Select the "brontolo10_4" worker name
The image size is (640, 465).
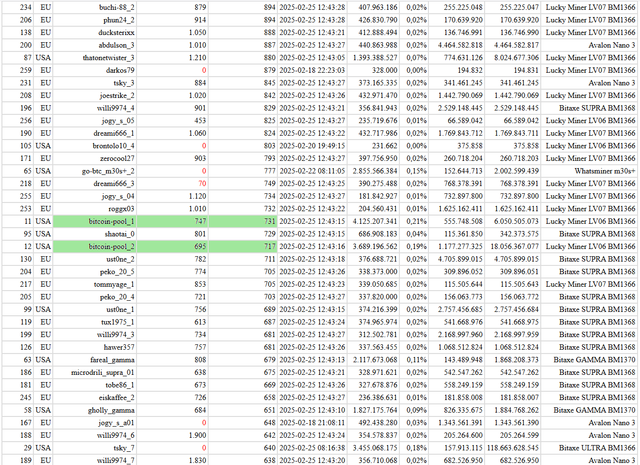click(x=113, y=146)
